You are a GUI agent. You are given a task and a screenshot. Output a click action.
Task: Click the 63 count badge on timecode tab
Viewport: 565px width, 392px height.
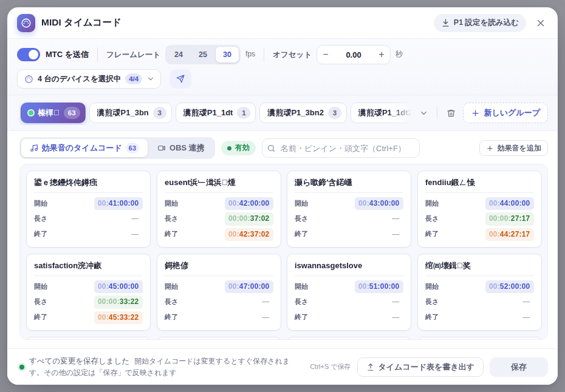pos(132,148)
